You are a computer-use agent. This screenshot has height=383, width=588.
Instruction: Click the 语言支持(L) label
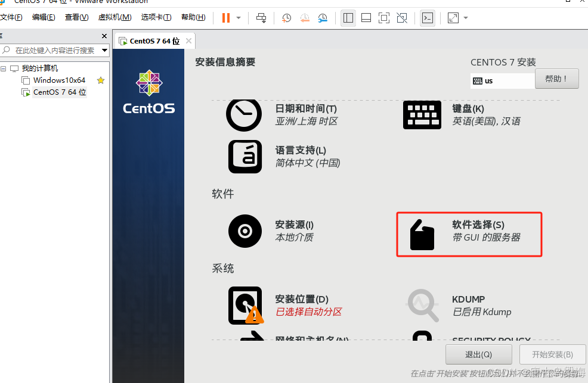tap(301, 150)
